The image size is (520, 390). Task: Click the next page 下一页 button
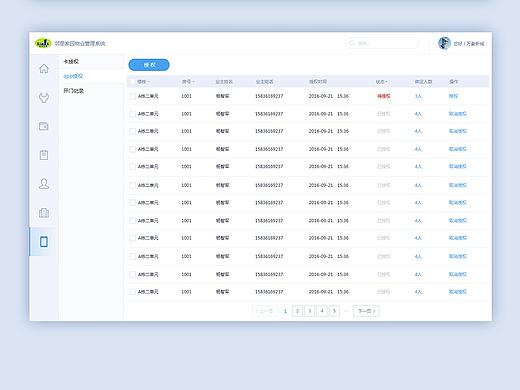pyautogui.click(x=366, y=311)
